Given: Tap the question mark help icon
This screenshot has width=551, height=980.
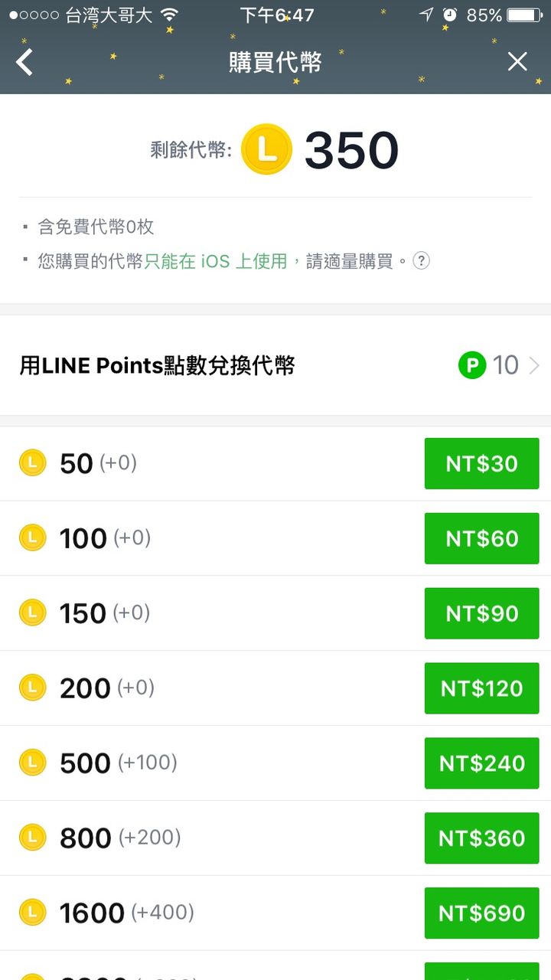Looking at the screenshot, I should 421,261.
